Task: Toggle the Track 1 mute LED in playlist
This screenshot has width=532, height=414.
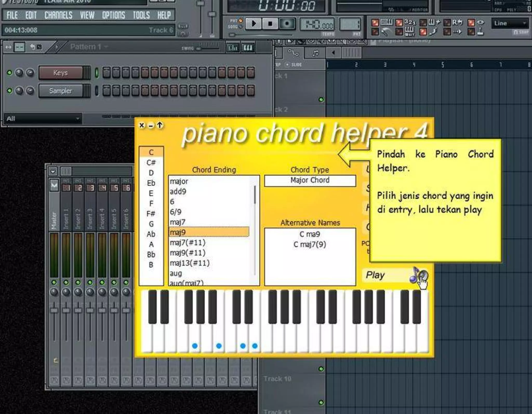Action: [x=321, y=100]
